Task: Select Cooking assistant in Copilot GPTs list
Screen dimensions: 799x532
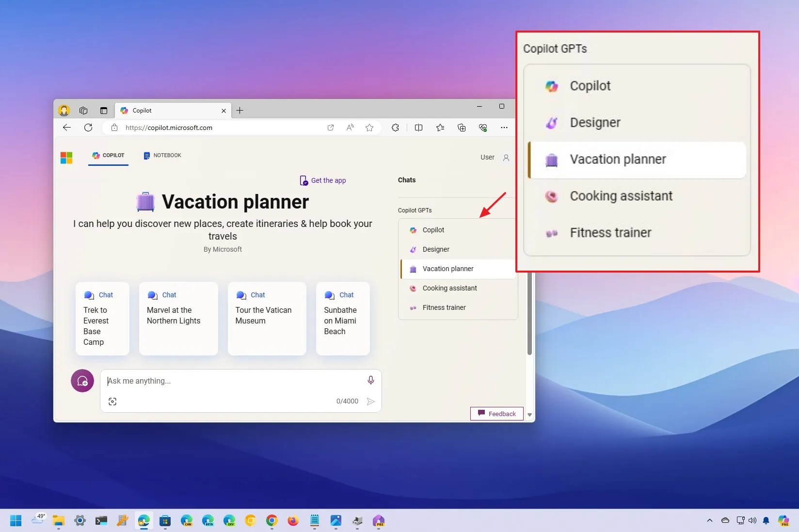Action: tap(458, 288)
